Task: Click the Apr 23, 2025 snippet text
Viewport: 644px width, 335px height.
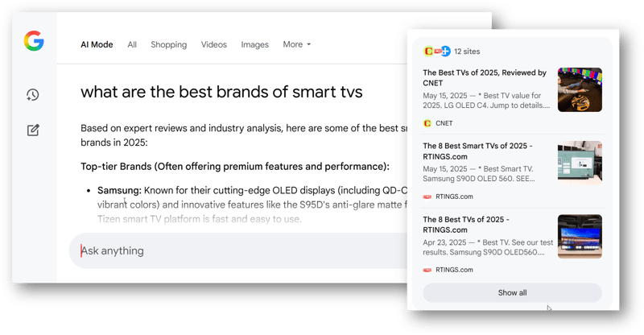Action: tap(488, 247)
